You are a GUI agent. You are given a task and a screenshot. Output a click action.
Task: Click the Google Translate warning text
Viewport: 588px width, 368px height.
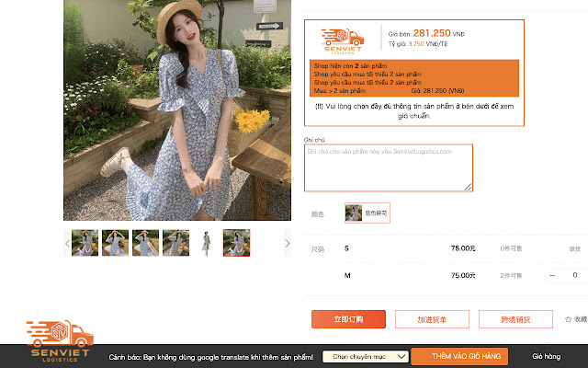[x=210, y=357]
